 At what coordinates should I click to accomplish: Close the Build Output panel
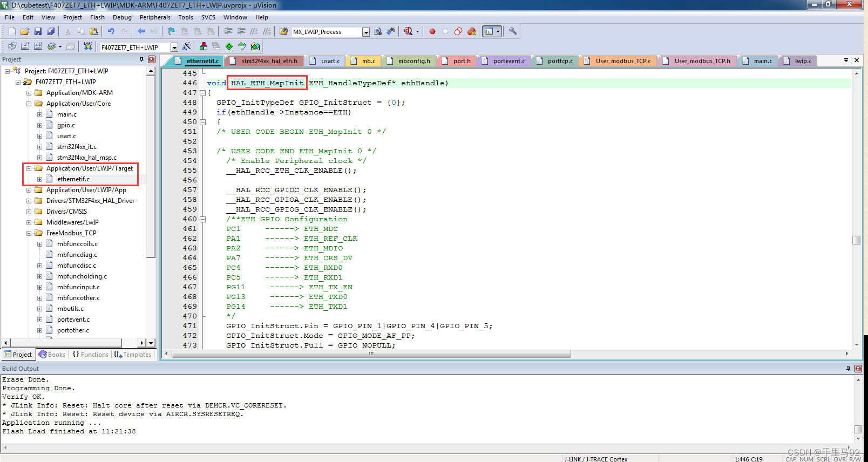(x=858, y=369)
